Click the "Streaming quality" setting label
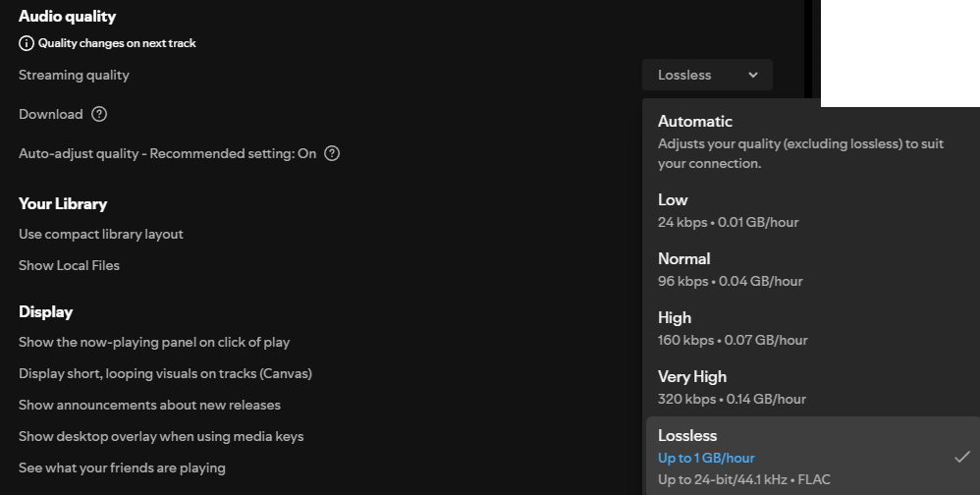Screen dimensions: 980x495 (74, 75)
